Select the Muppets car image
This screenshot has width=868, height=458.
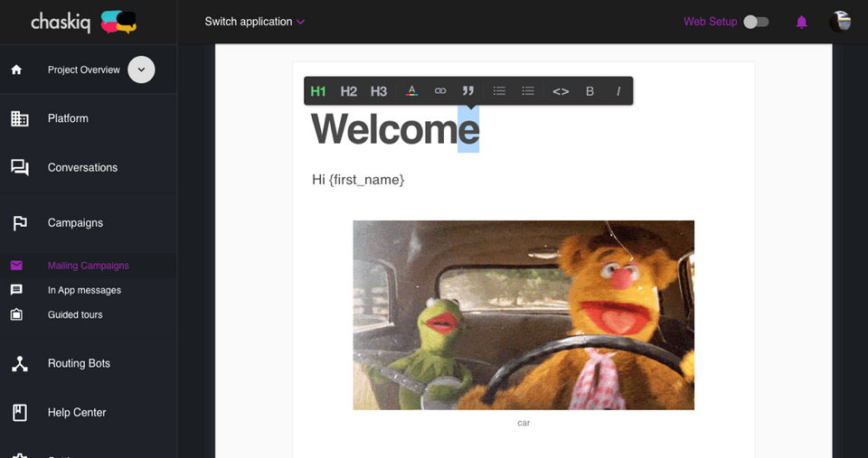tap(524, 315)
